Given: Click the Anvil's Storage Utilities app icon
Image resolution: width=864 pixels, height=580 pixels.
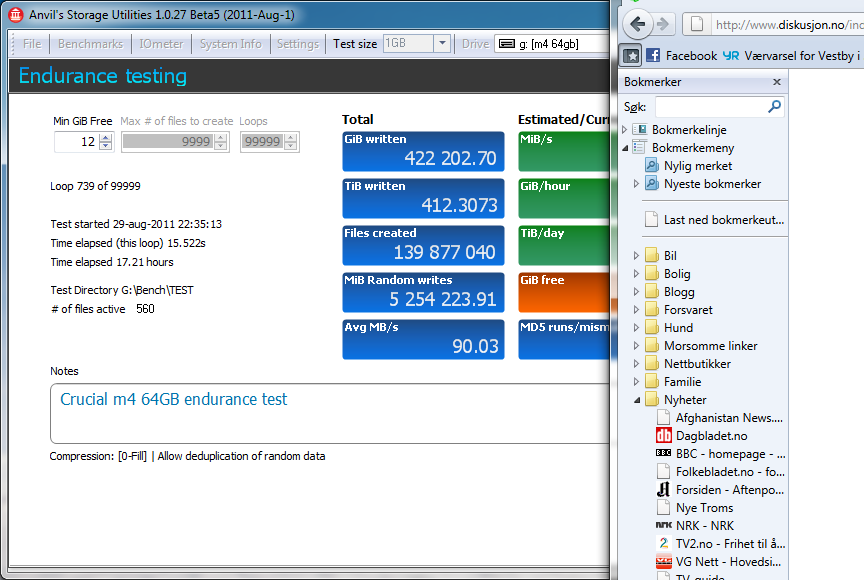Looking at the screenshot, I should tap(15, 15).
